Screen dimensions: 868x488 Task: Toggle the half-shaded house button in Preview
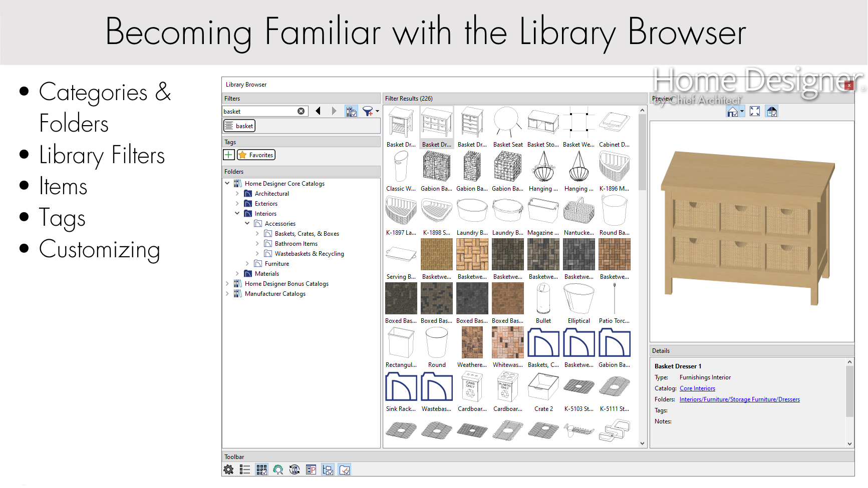coord(772,111)
